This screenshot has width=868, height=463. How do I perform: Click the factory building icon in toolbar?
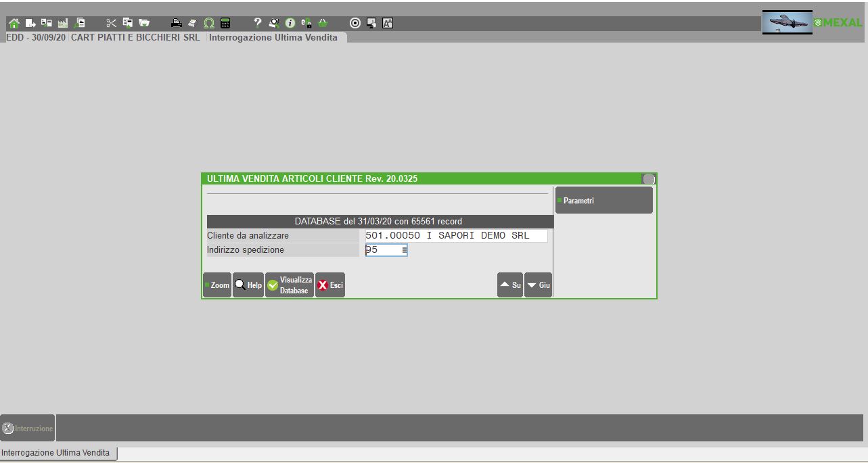(63, 23)
